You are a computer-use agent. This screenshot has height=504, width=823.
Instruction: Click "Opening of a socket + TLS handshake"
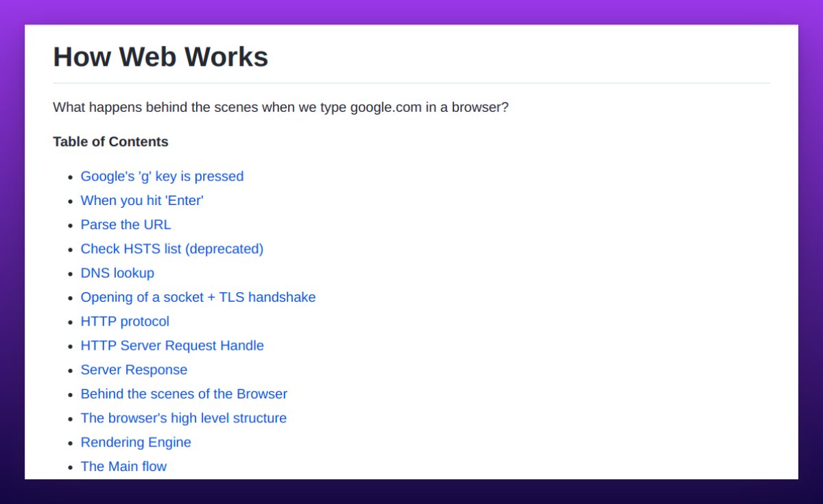point(198,297)
